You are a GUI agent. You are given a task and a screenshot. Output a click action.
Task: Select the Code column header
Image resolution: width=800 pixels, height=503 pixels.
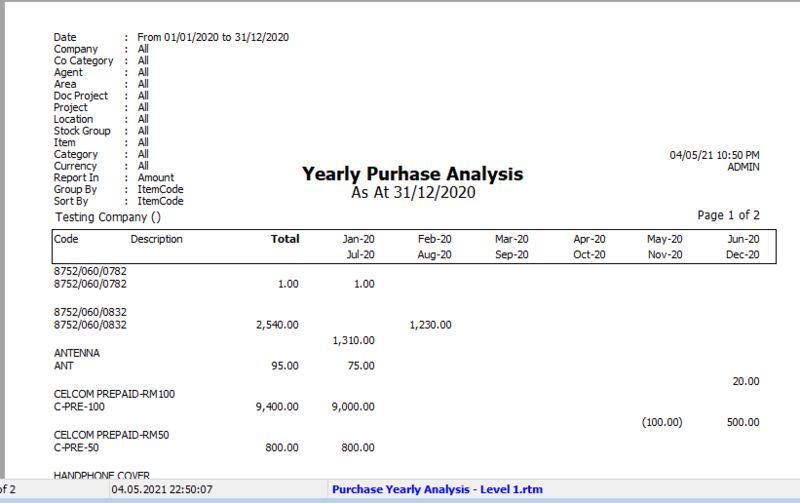coord(66,239)
